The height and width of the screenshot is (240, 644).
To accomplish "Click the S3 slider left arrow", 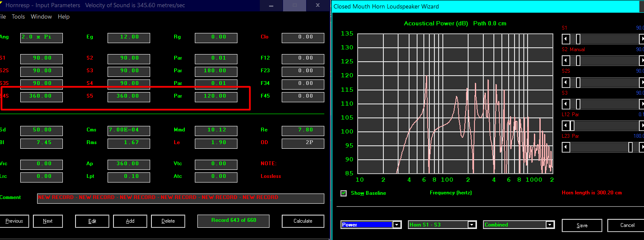I will click(x=566, y=104).
